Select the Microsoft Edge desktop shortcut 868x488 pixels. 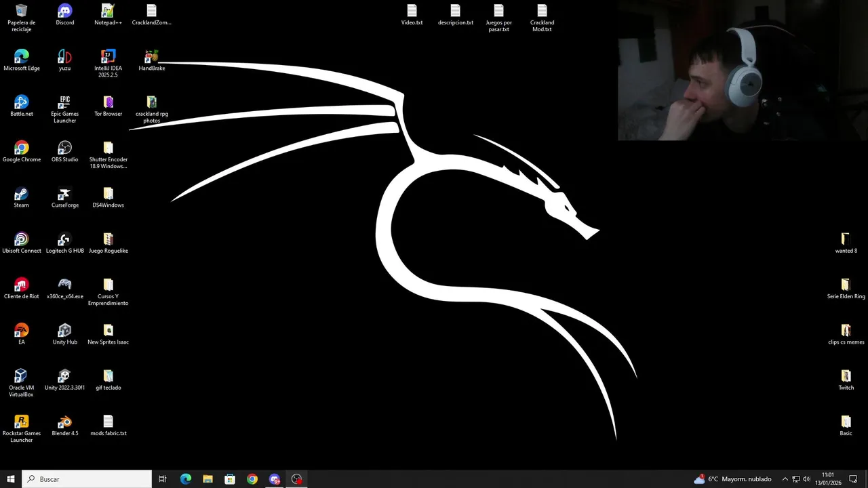(22, 60)
